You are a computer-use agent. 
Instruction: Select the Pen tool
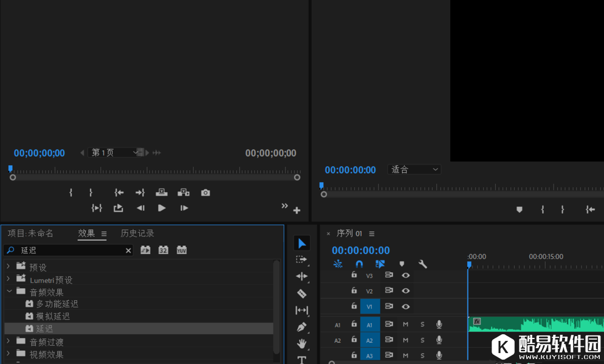tap(302, 327)
